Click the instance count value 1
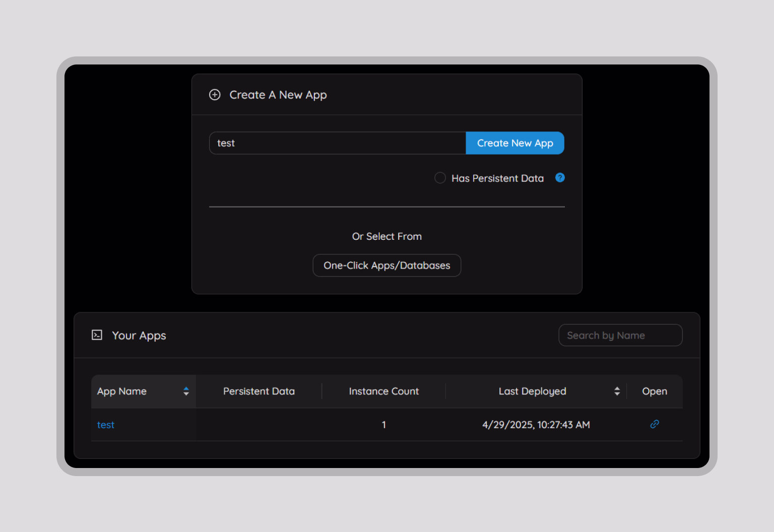This screenshot has height=532, width=774. pyautogui.click(x=384, y=425)
